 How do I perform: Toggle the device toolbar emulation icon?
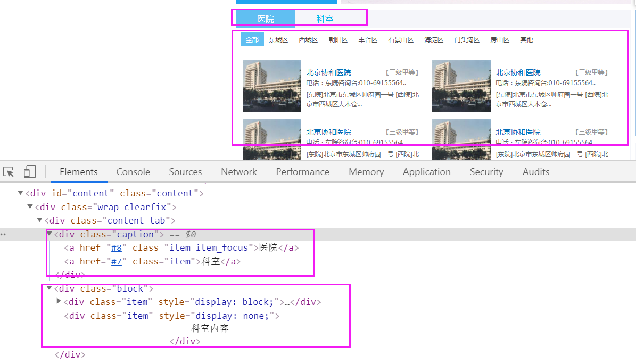(30, 171)
